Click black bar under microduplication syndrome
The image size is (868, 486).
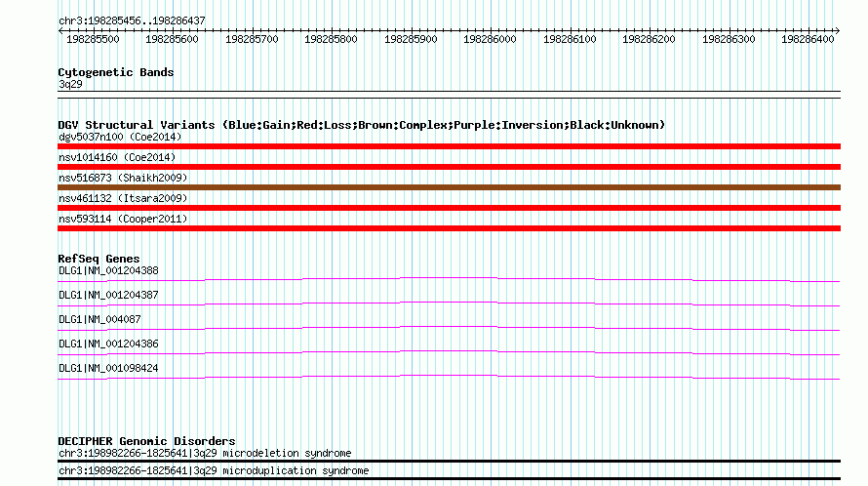tap(449, 479)
